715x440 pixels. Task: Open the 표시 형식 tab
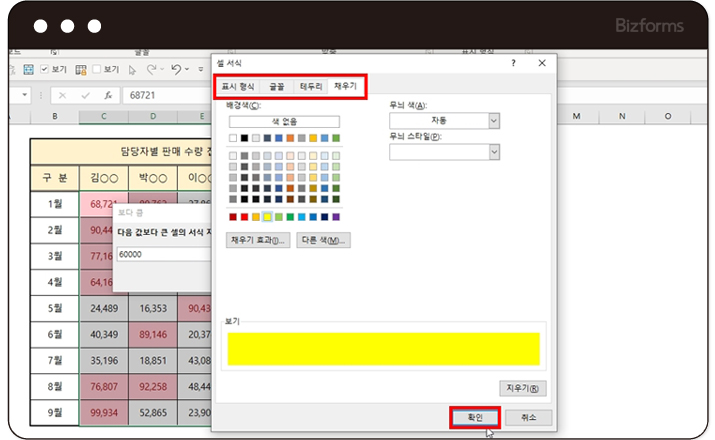tap(239, 88)
